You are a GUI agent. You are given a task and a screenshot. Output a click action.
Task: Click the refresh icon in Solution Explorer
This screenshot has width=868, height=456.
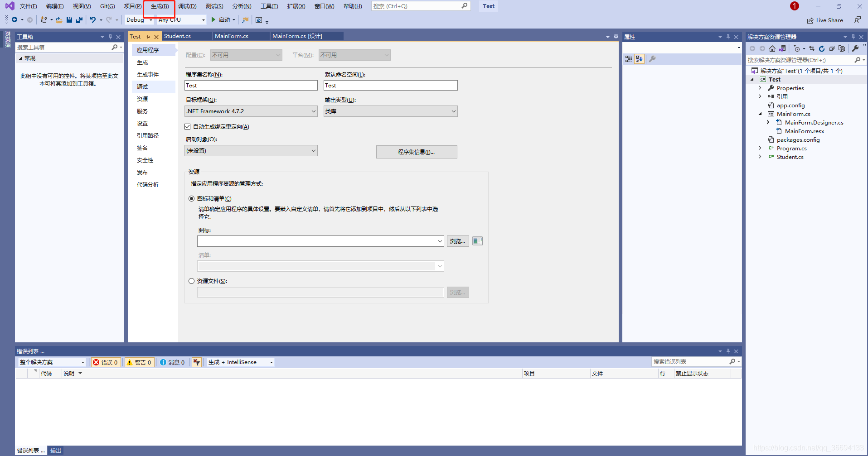(x=821, y=48)
